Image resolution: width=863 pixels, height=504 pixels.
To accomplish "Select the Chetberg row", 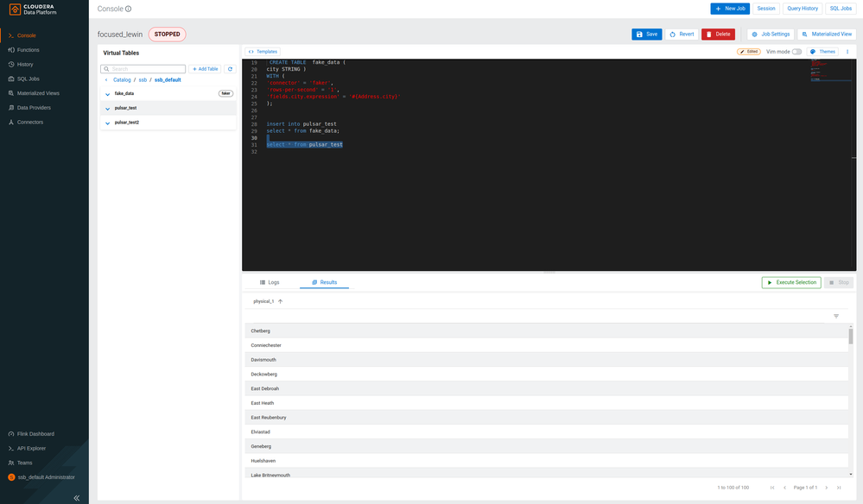I will pos(546,331).
